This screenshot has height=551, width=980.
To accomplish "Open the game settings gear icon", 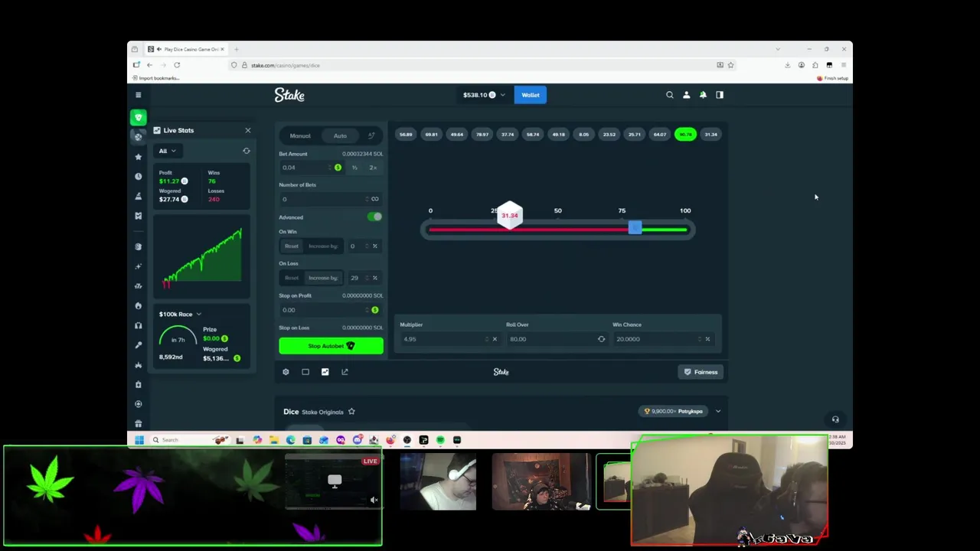I will coord(286,372).
